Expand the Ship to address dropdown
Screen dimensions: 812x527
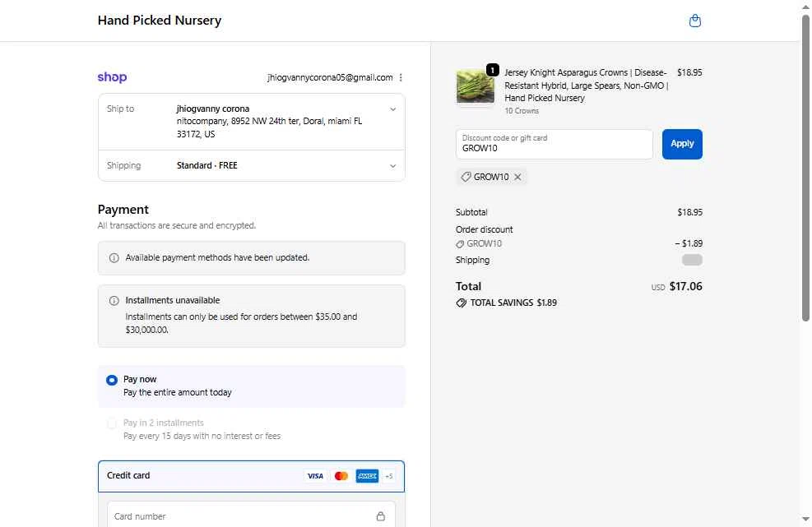pos(393,109)
